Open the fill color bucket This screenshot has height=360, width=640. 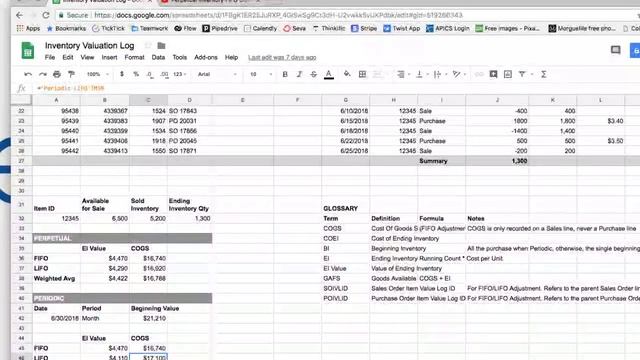click(x=347, y=74)
